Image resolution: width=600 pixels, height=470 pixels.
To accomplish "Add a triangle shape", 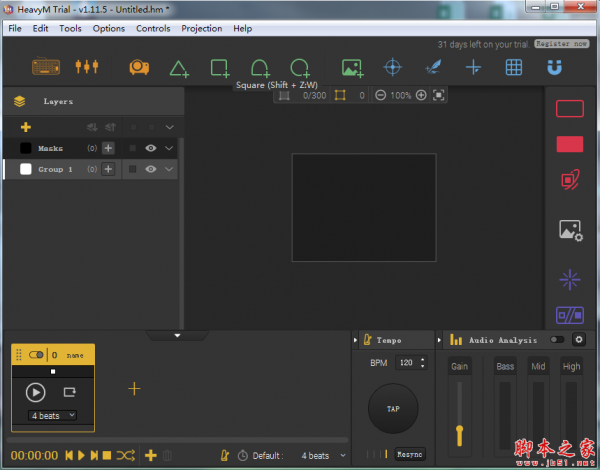I will click(x=179, y=69).
